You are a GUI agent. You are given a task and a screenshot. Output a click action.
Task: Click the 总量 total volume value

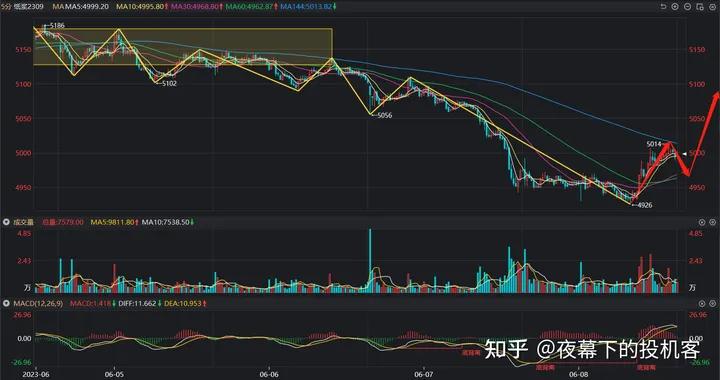pyautogui.click(x=63, y=222)
